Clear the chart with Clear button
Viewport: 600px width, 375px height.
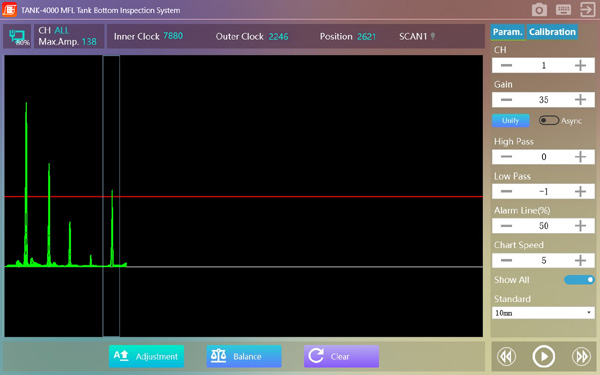pyautogui.click(x=341, y=356)
